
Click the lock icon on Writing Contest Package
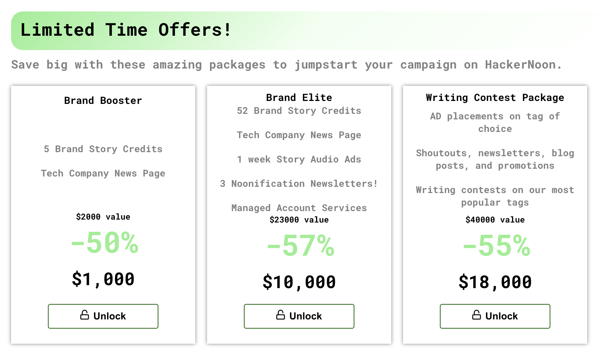(x=477, y=315)
